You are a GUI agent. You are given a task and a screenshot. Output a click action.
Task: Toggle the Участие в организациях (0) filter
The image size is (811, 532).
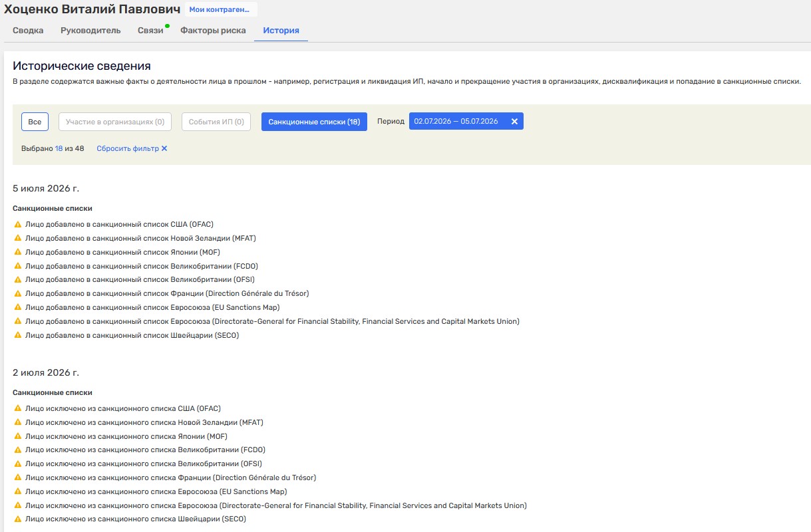pos(115,122)
